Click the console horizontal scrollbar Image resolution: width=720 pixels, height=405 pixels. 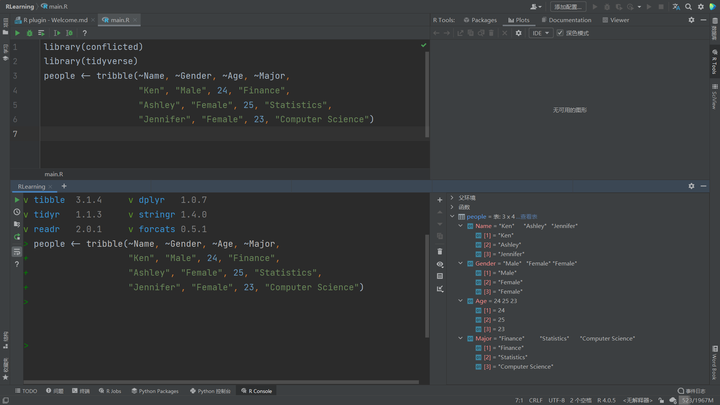pos(221,382)
